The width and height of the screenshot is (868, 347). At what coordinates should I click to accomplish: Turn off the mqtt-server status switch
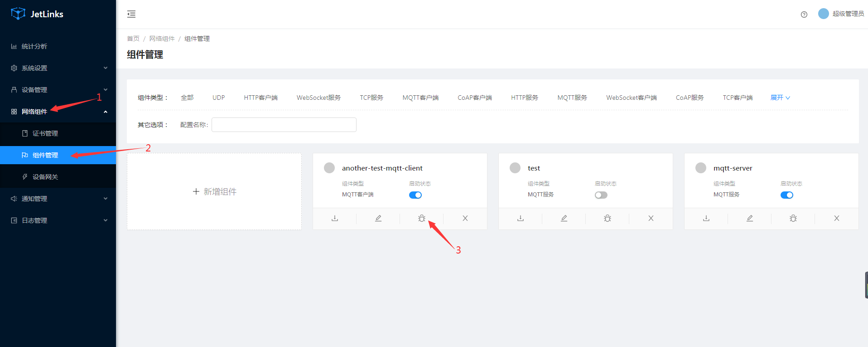click(786, 195)
